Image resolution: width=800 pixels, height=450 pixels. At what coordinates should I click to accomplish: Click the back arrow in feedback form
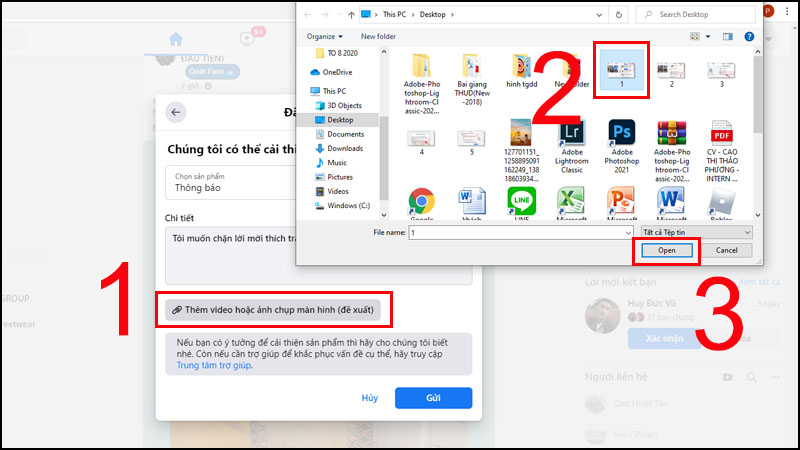pyautogui.click(x=176, y=112)
